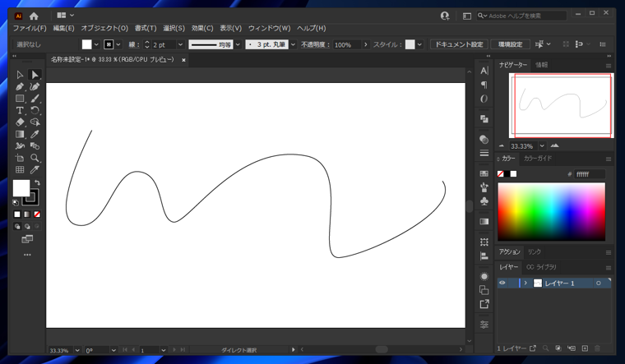Viewport: 625px width, 364px height.
Task: Select the Selection tool arrow
Action: (x=20, y=75)
